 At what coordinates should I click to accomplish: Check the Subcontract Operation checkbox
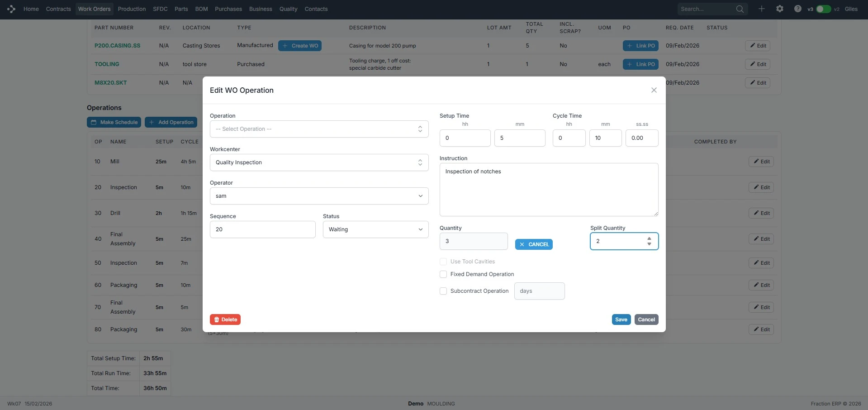[x=443, y=291]
